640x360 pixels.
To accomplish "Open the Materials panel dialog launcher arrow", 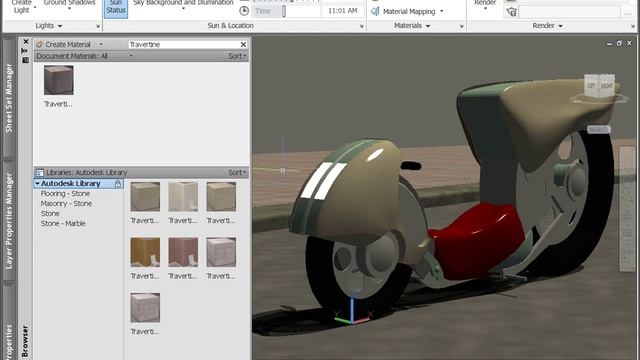I will pos(462,26).
